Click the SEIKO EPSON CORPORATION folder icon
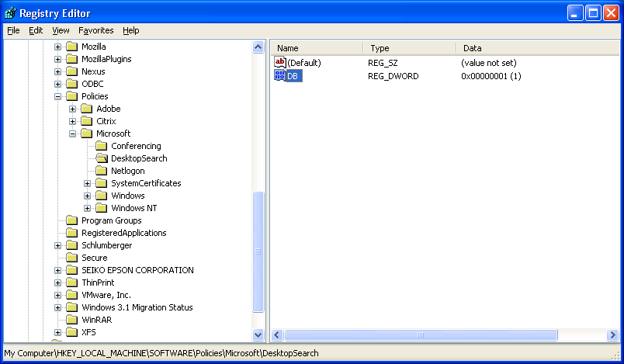This screenshot has width=624, height=364. 72,270
